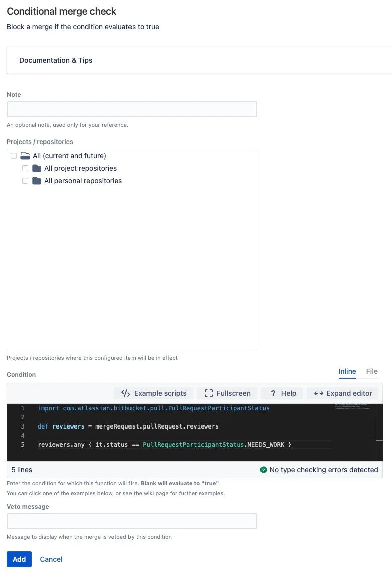392x571 pixels.
Task: Switch to the Inline condition tab
Action: [x=347, y=371]
